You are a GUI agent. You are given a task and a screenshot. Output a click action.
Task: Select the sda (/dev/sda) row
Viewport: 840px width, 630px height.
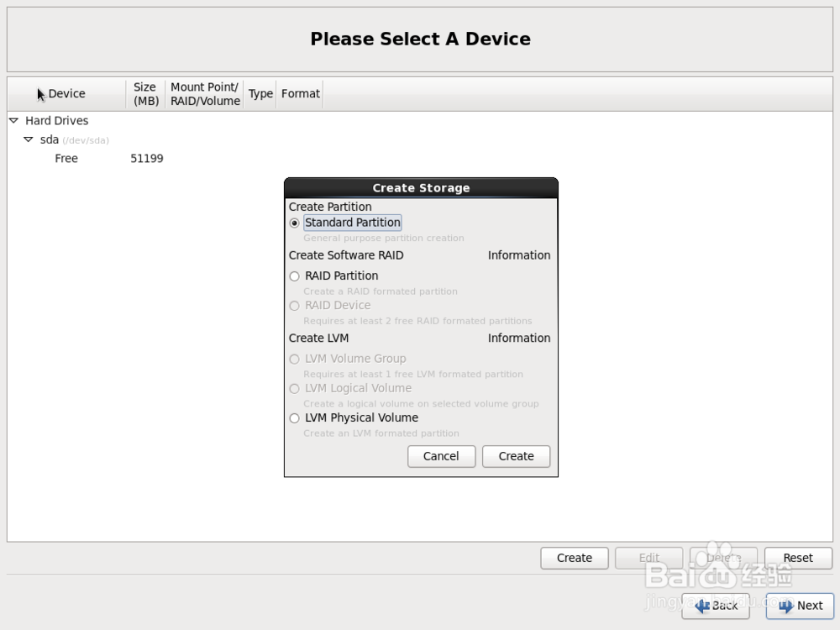(420, 139)
